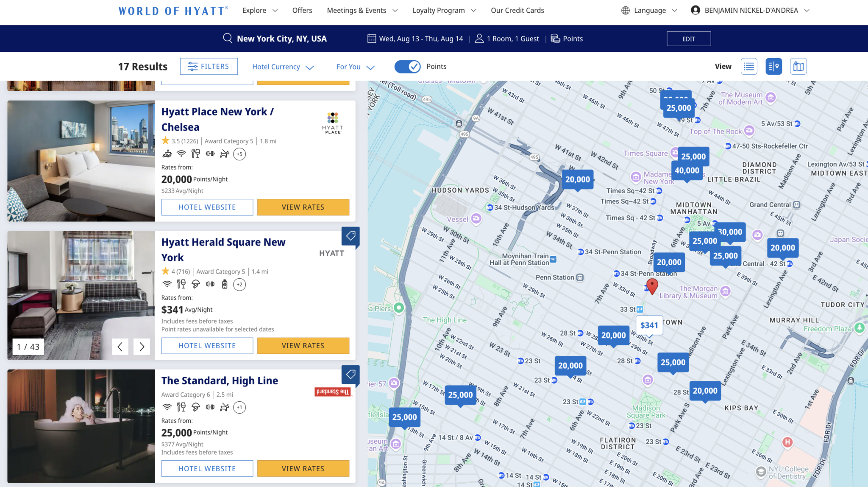Open the full map view
Image resolution: width=868 pixels, height=487 pixels.
click(798, 66)
